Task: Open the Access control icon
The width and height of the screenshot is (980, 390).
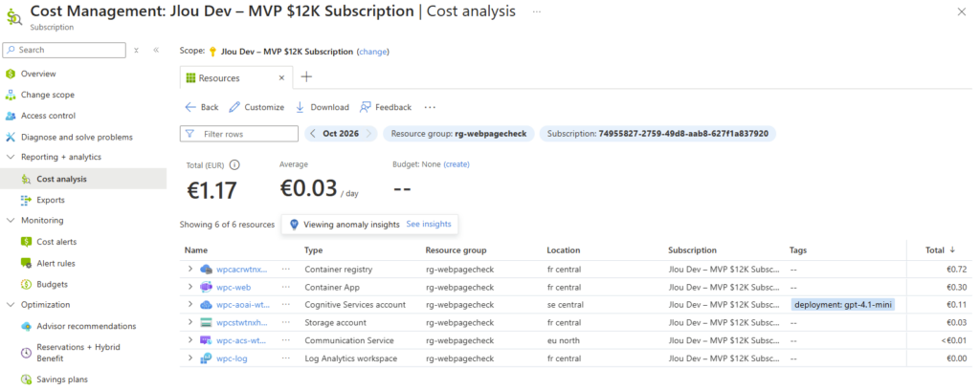Action: (x=10, y=116)
